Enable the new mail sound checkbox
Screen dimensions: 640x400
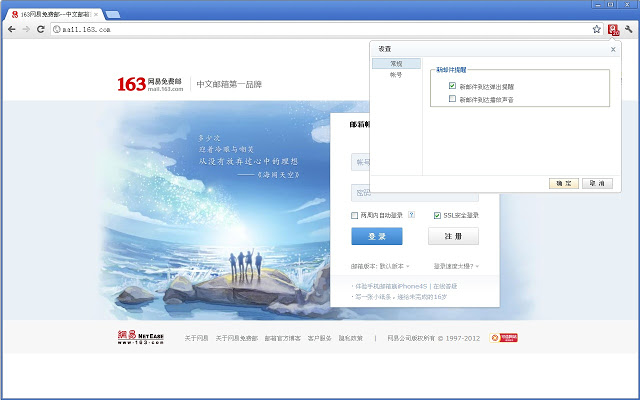coord(452,98)
